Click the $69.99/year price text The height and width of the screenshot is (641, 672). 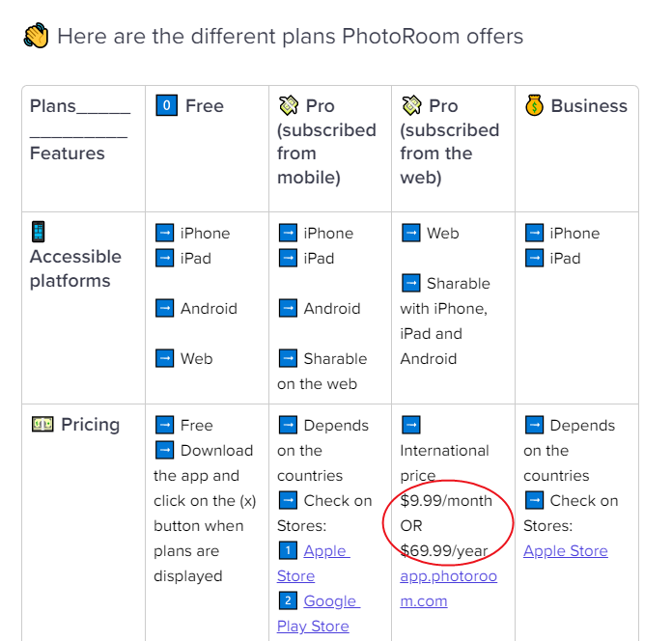tap(444, 550)
